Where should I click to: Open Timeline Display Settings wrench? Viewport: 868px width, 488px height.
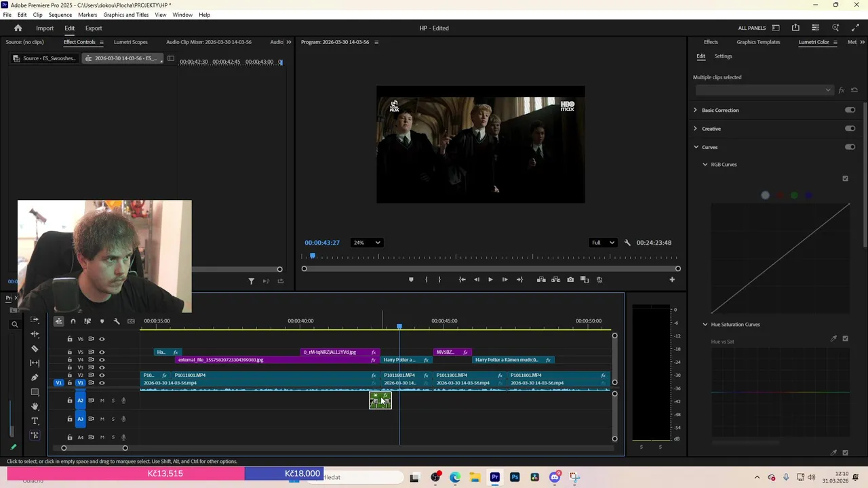click(x=117, y=321)
